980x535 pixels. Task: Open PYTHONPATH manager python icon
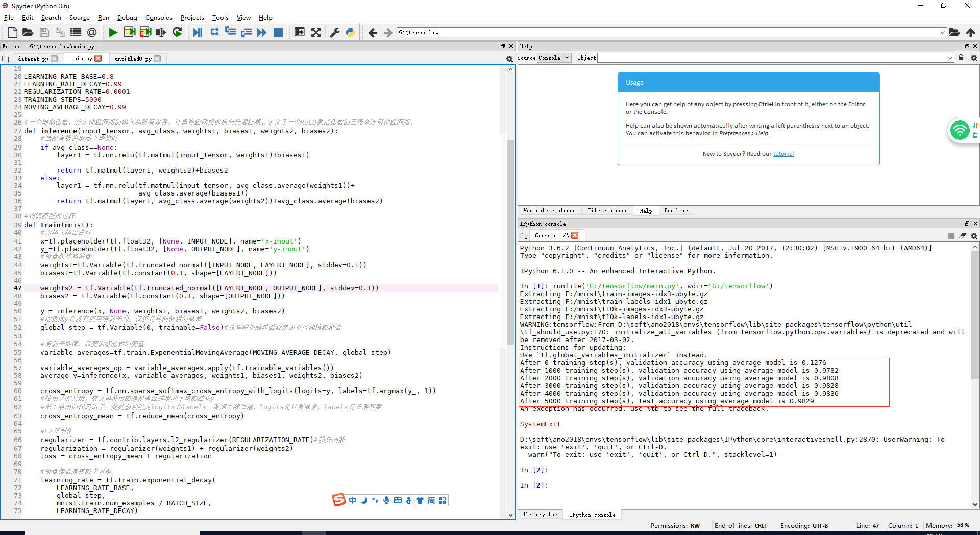[x=351, y=32]
